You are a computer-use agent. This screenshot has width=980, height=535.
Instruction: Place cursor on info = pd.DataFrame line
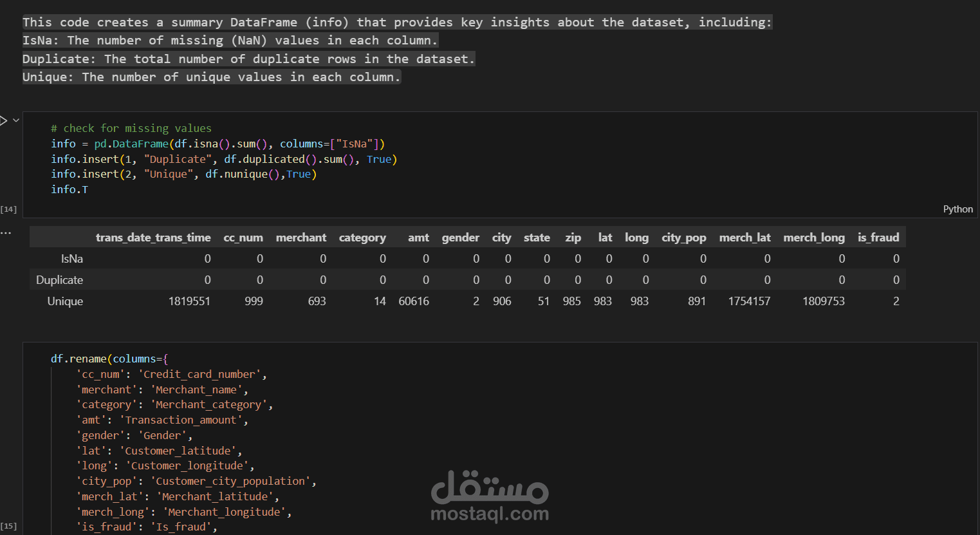(217, 144)
